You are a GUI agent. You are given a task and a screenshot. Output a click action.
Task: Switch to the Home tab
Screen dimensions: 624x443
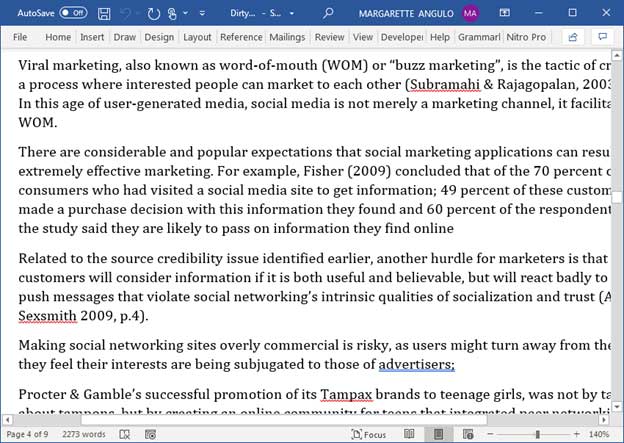(58, 37)
